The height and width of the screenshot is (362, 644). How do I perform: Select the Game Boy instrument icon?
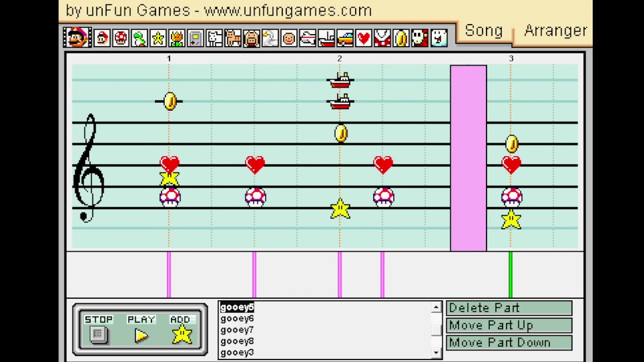[196, 38]
